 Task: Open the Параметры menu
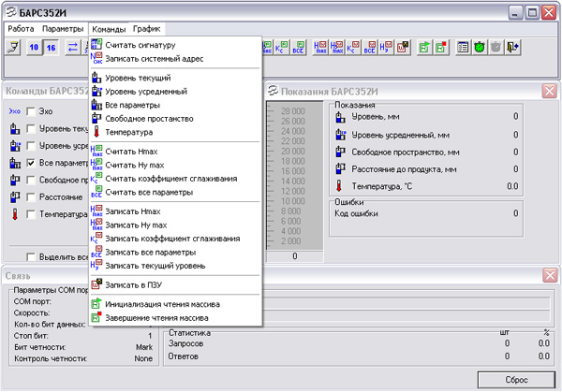coord(63,29)
